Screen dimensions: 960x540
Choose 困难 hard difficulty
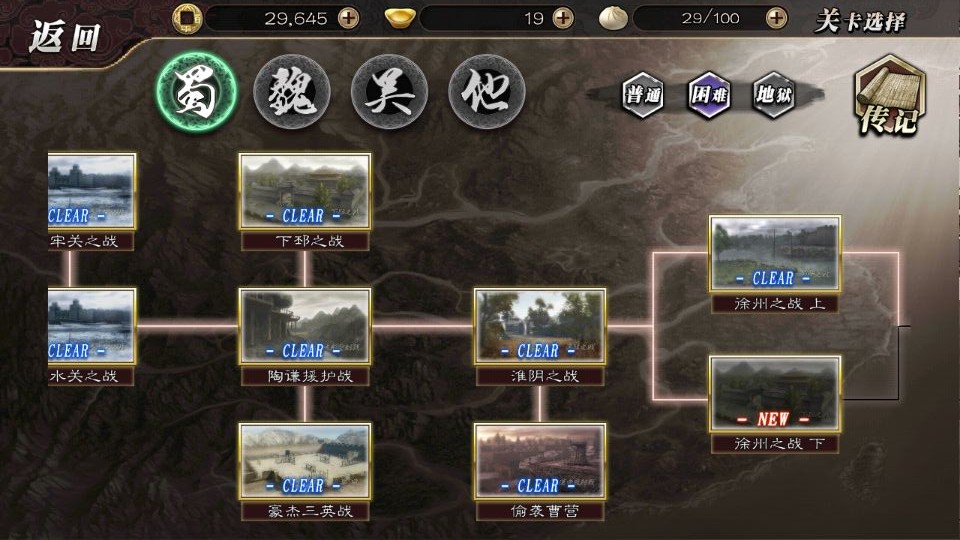(709, 94)
